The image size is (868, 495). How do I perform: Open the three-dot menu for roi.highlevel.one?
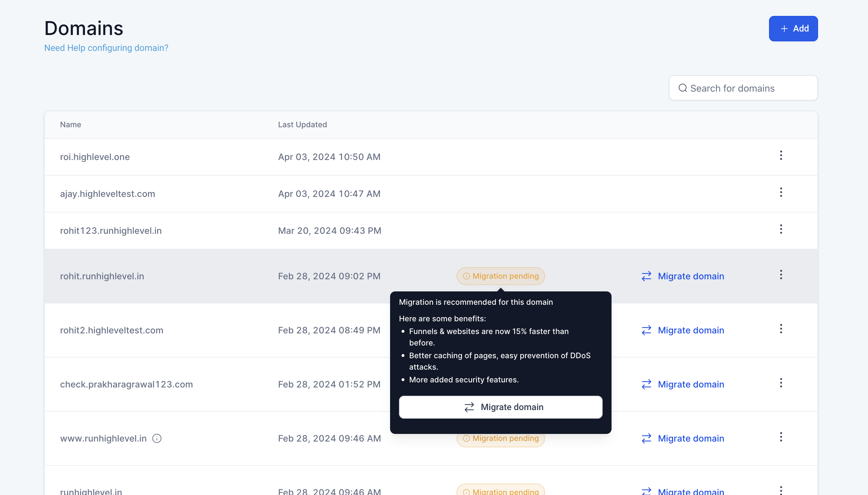[780, 155]
